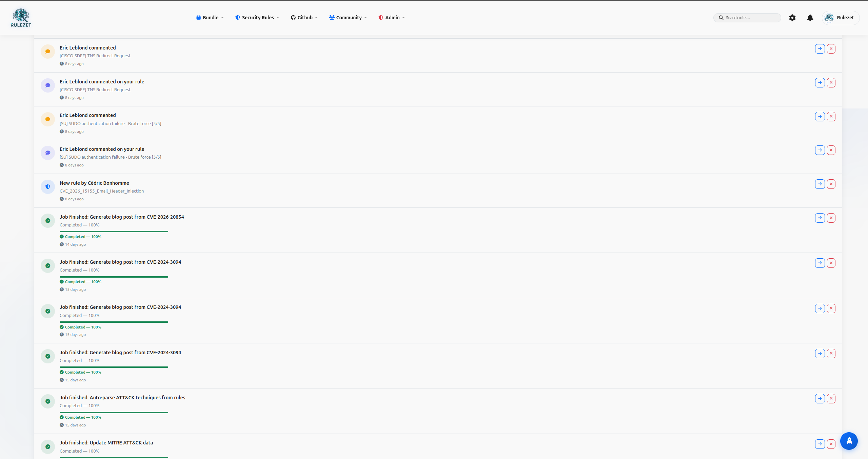Open the notifications bell icon
This screenshot has height=459, width=868.
[810, 18]
